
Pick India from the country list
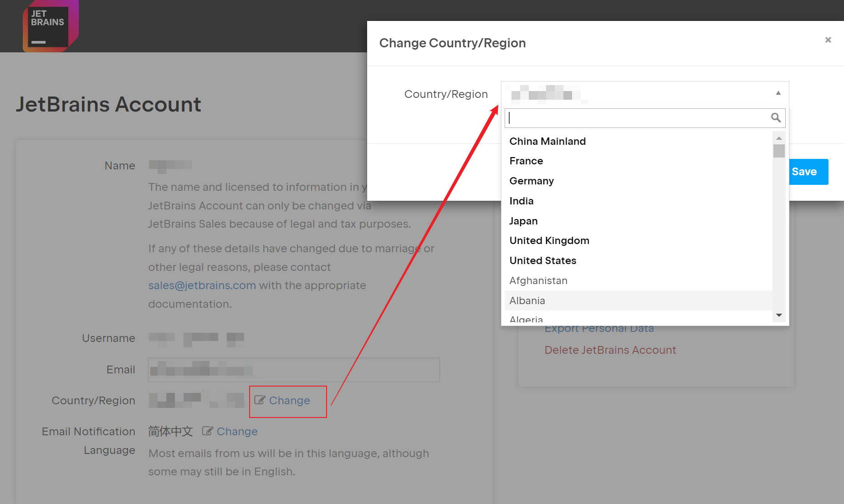[638, 201]
